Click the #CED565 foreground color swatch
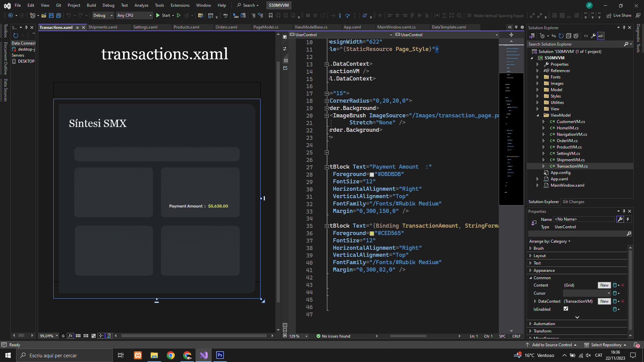 click(x=372, y=234)
